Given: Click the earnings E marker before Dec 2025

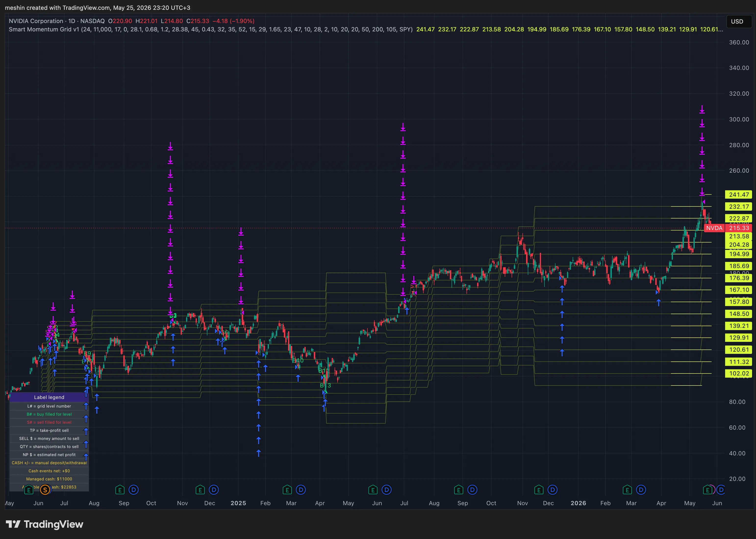Looking at the screenshot, I should 539,489.
